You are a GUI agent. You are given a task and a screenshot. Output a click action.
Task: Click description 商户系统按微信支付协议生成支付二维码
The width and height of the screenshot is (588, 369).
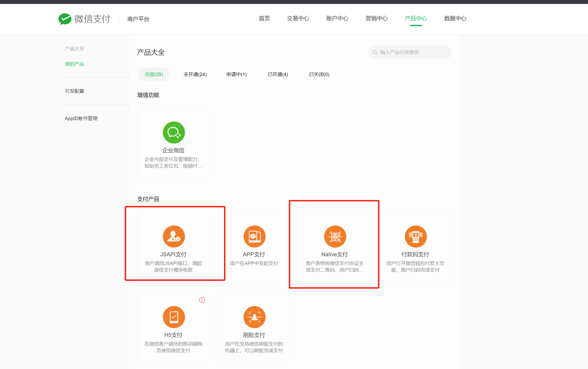[x=335, y=267]
